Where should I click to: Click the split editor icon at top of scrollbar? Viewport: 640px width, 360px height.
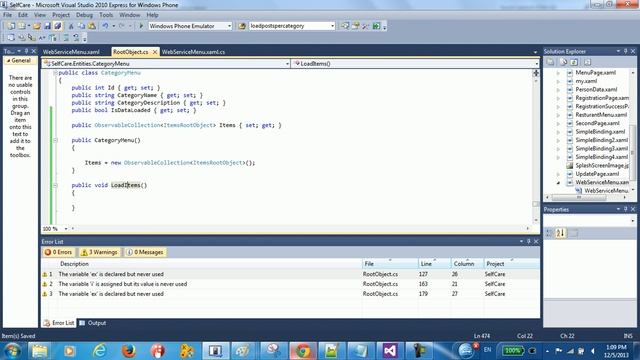pos(536,73)
